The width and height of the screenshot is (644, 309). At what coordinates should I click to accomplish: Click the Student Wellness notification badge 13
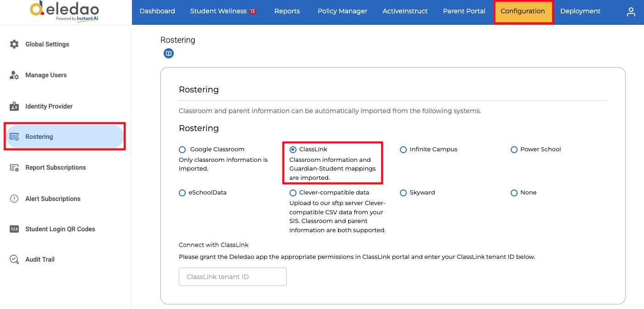(252, 11)
